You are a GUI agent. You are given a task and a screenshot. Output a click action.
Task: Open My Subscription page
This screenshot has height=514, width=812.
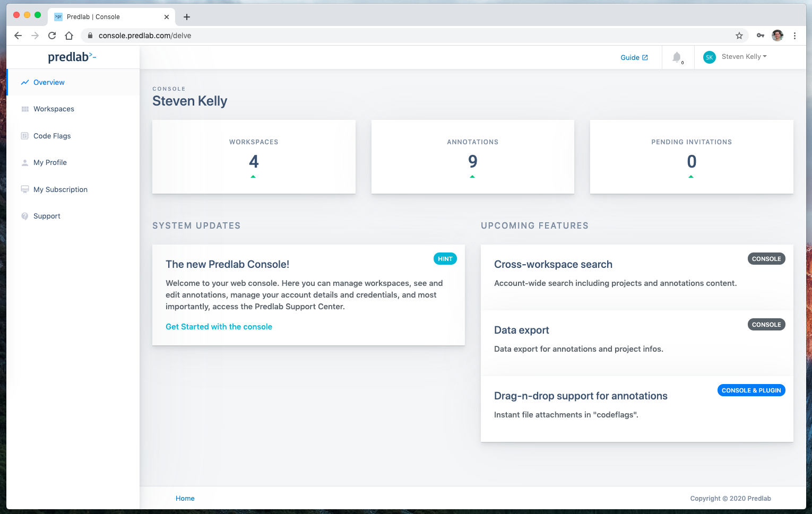click(73, 189)
